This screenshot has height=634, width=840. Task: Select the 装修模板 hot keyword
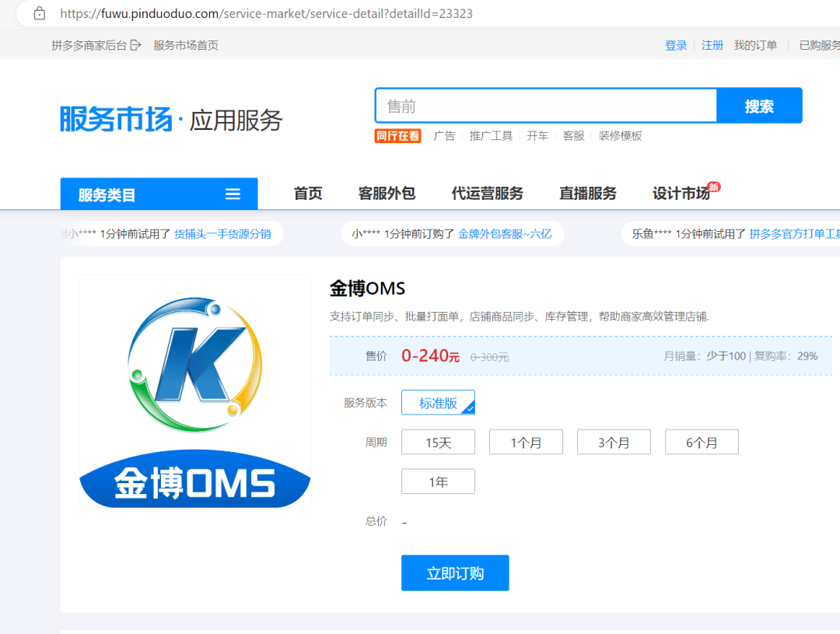pyautogui.click(x=620, y=136)
